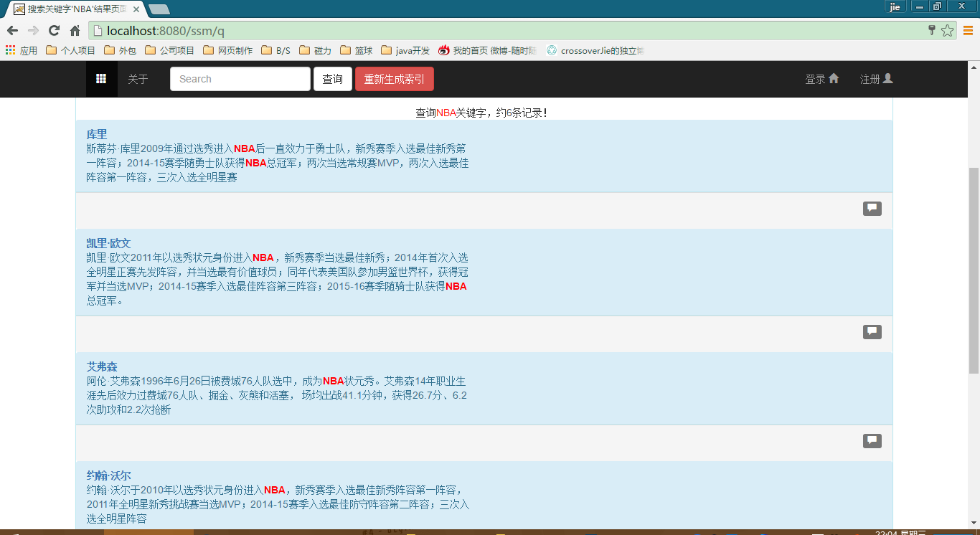This screenshot has width=980, height=535.
Task: Click the 库里 description paragraph
Action: [x=278, y=163]
